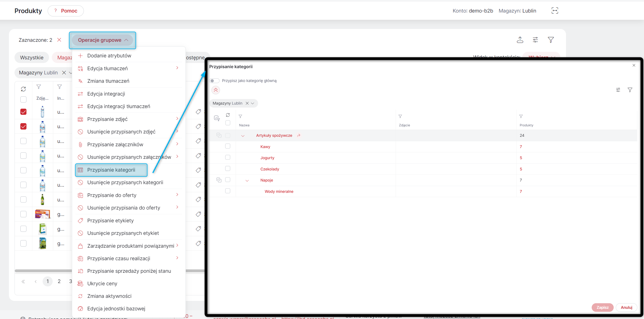Clear selection with red X next to Zaznaczone
The image size is (644, 319).
[x=59, y=40]
